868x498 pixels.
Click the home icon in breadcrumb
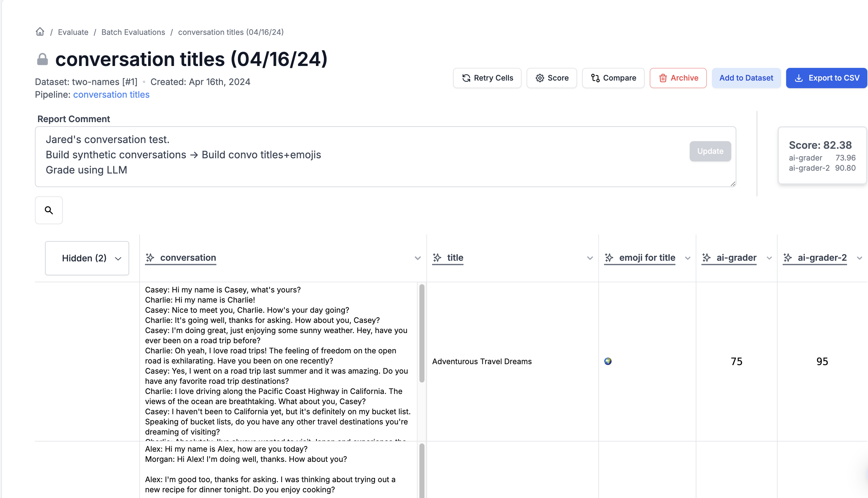click(x=40, y=32)
